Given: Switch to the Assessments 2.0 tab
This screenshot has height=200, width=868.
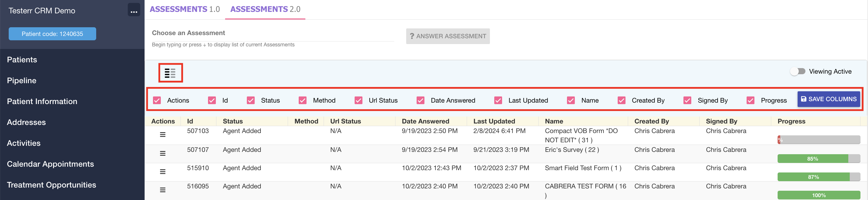Looking at the screenshot, I should click(265, 9).
